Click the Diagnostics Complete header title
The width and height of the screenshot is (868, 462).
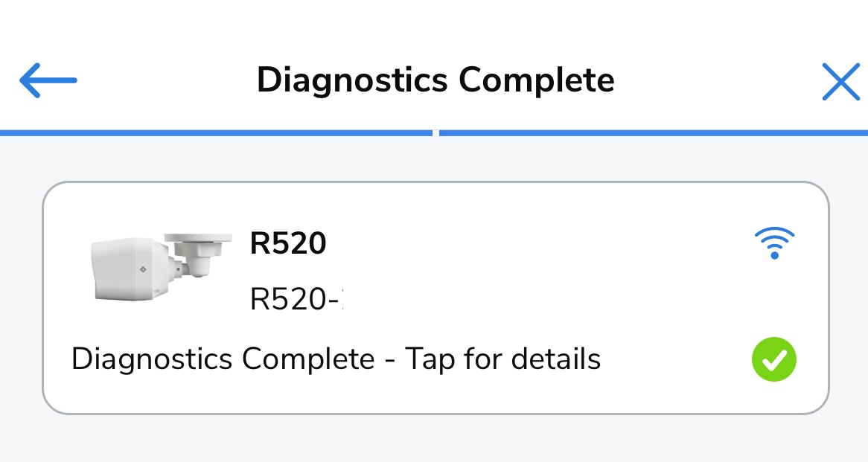tap(435, 80)
